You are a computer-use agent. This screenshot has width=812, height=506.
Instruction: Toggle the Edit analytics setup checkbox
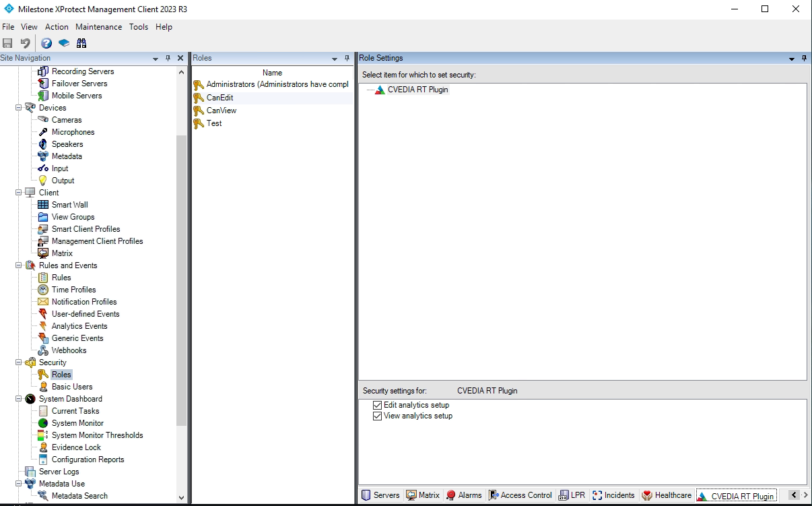pos(377,406)
